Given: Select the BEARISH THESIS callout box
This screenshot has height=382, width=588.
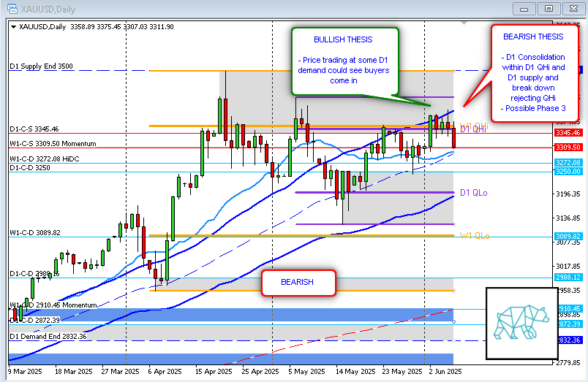Looking at the screenshot, I should click(533, 72).
